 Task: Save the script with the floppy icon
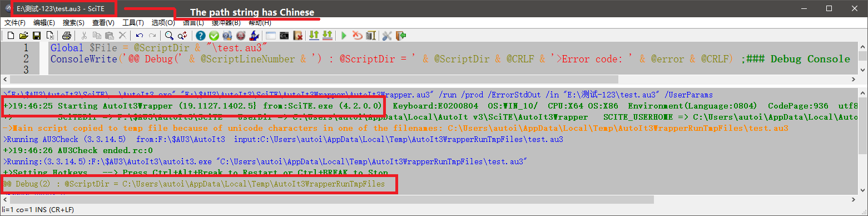tap(37, 36)
